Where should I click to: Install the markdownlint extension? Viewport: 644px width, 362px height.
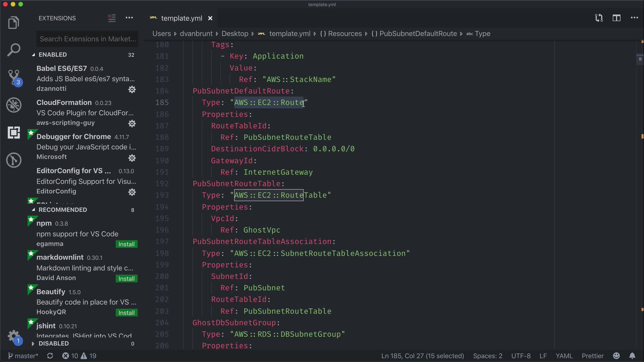(126, 279)
